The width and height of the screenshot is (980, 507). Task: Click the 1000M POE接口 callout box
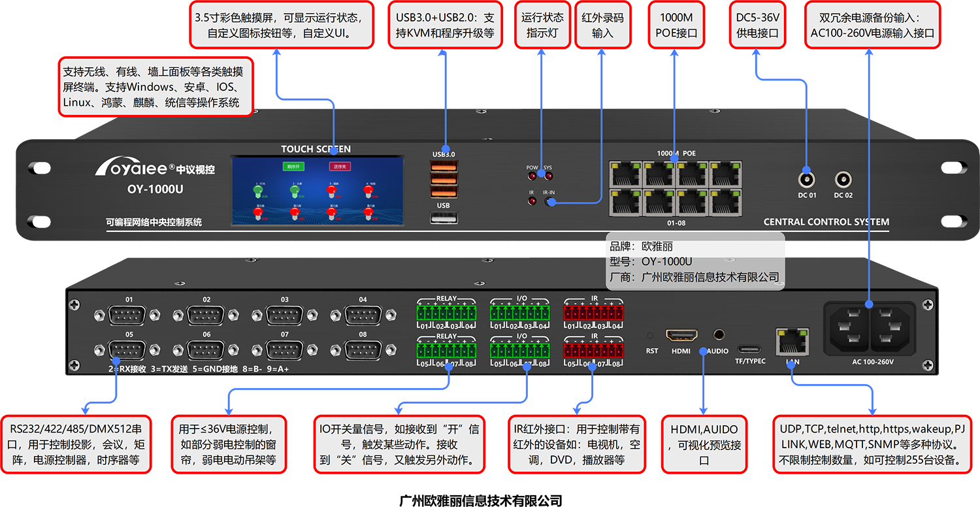[677, 25]
